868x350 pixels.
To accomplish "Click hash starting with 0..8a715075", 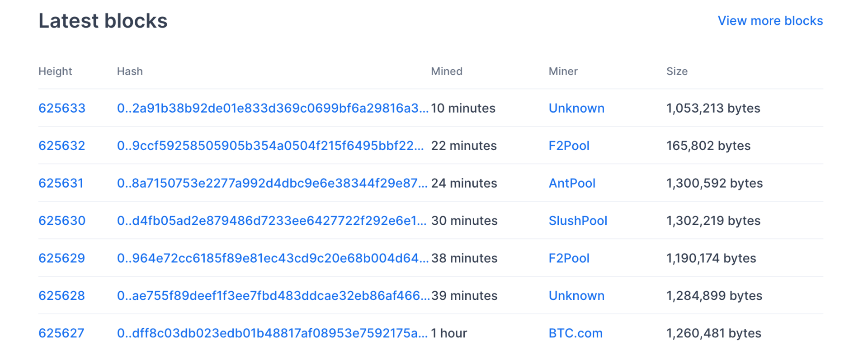I will pyautogui.click(x=272, y=183).
